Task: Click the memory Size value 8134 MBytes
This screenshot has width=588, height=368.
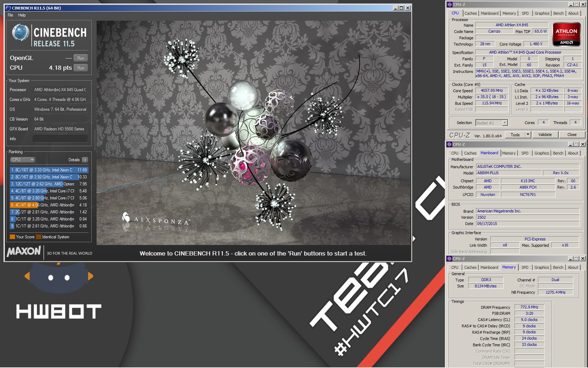Action: coord(486,286)
